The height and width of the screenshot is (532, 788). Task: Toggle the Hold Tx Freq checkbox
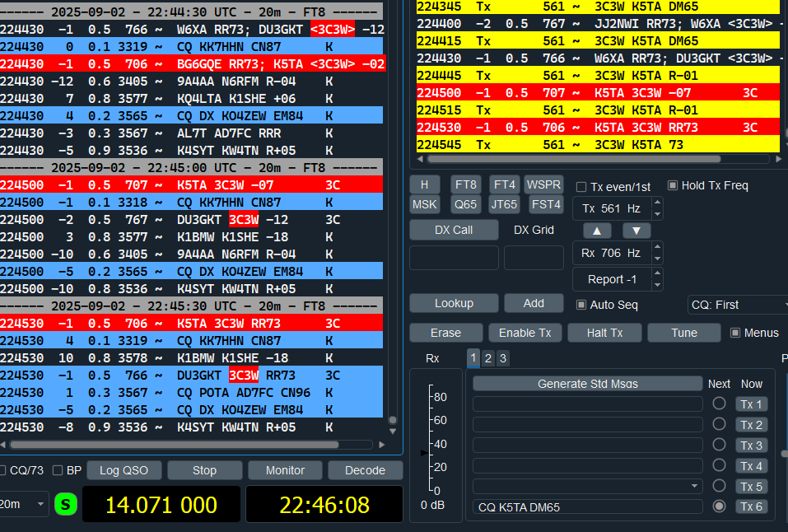tap(673, 185)
